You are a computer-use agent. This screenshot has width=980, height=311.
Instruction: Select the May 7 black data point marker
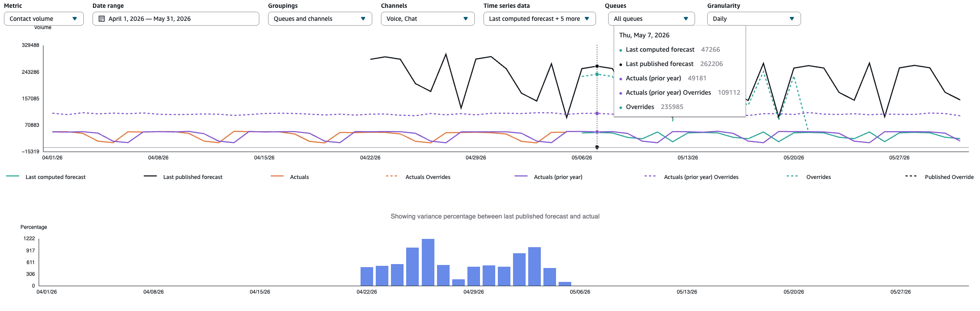597,66
